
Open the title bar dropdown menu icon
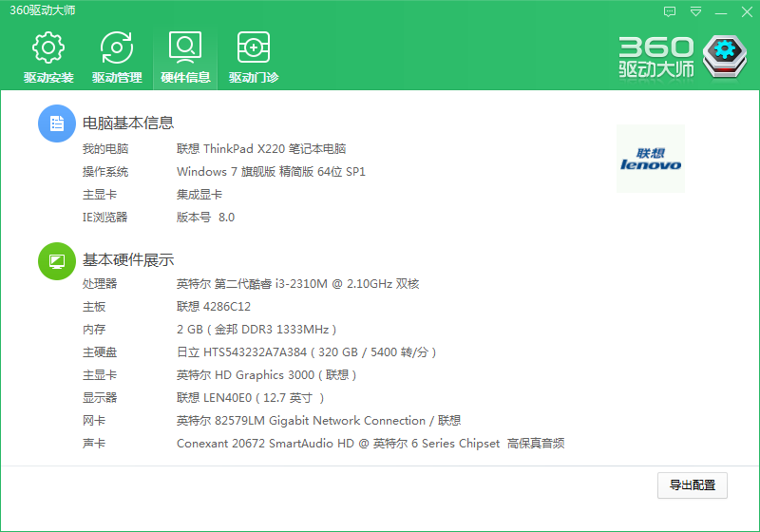[695, 11]
